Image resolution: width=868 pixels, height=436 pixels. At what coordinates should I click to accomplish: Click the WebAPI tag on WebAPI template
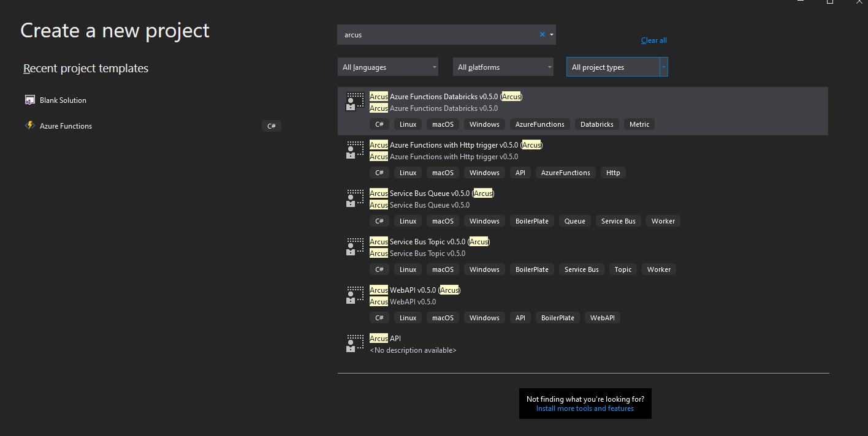tap(603, 318)
